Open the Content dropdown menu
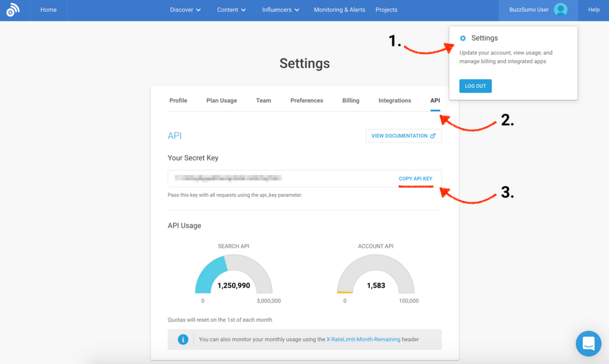The width and height of the screenshot is (609, 364). coord(231,10)
